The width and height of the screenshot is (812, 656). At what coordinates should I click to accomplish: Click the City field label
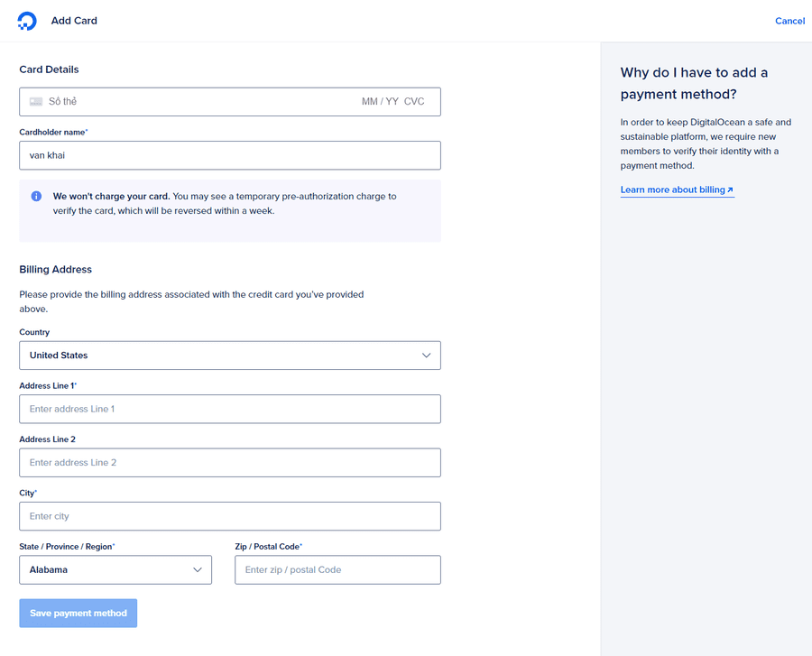point(27,493)
